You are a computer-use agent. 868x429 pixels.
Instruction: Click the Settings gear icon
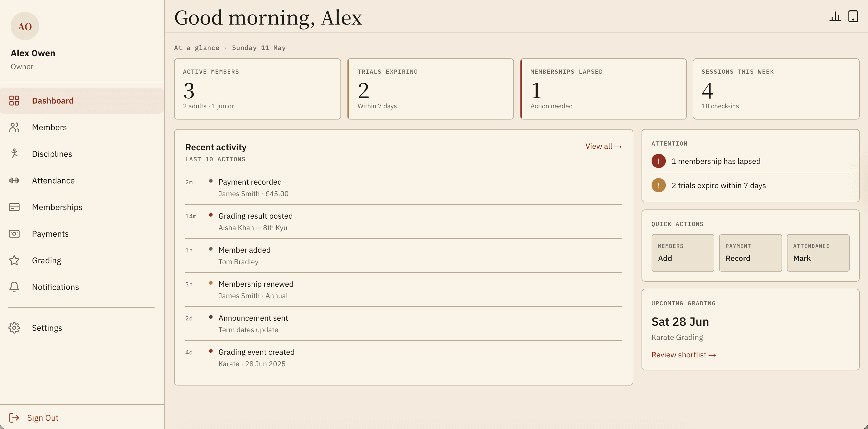click(x=14, y=328)
